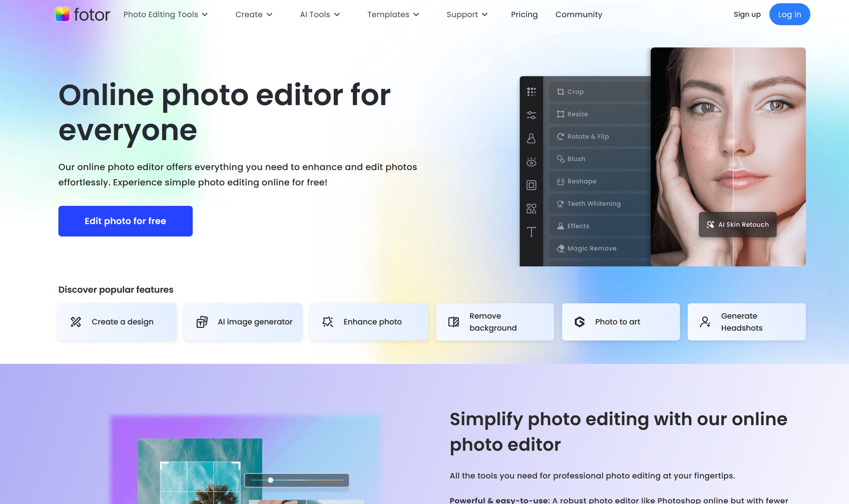
Task: Click the Edit photo for free button
Action: click(126, 221)
